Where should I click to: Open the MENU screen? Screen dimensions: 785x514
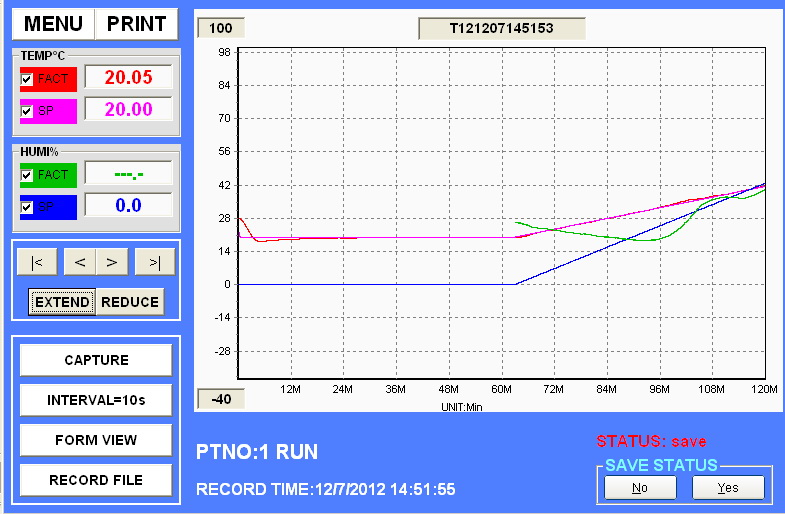(54, 24)
